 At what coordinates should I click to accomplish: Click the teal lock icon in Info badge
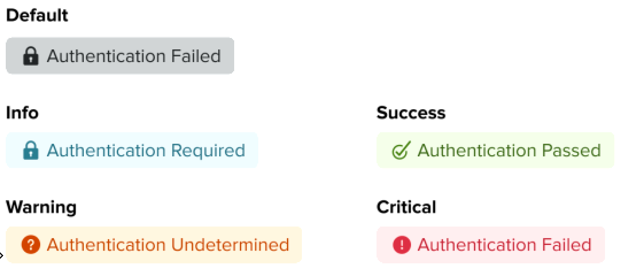click(30, 151)
